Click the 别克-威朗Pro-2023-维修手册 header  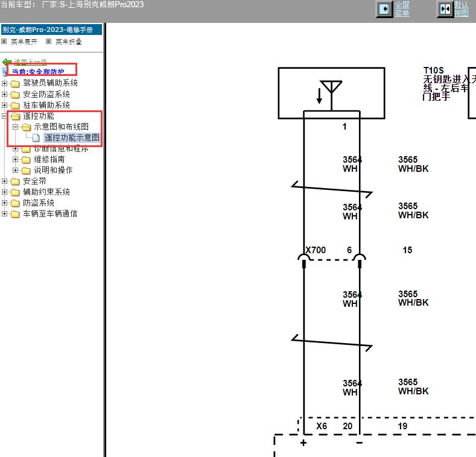(x=52, y=30)
